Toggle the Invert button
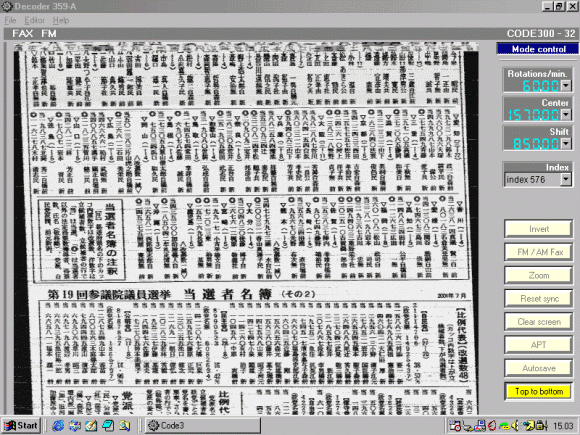The height and width of the screenshot is (435, 580). 539,229
